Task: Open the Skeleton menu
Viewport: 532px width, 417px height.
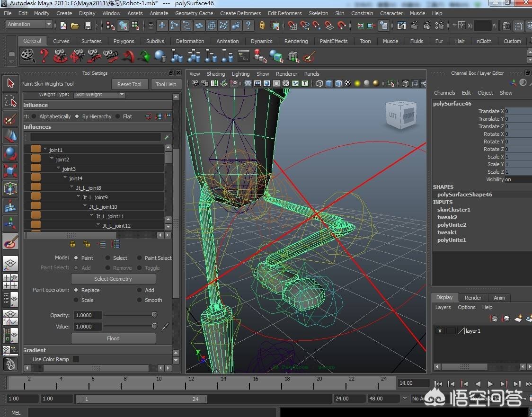Action: [x=318, y=13]
